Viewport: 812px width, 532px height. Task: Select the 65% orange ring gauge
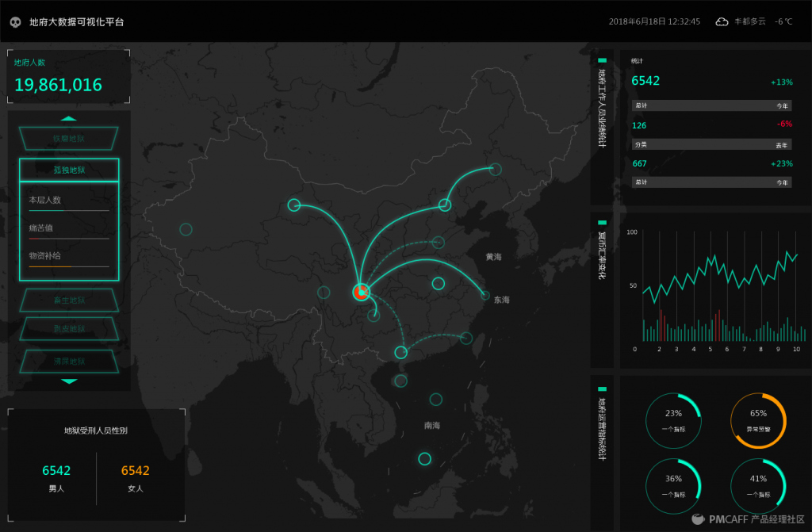pyautogui.click(x=758, y=420)
